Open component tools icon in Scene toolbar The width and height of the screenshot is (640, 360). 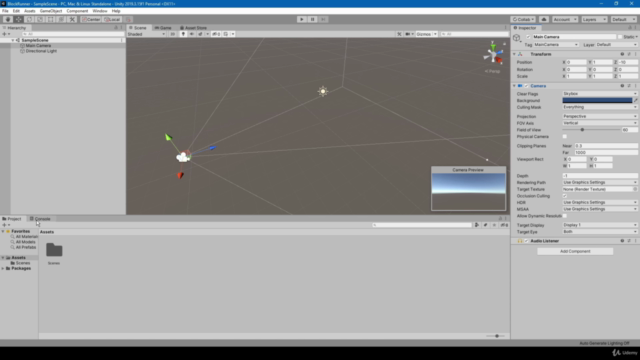(399, 34)
